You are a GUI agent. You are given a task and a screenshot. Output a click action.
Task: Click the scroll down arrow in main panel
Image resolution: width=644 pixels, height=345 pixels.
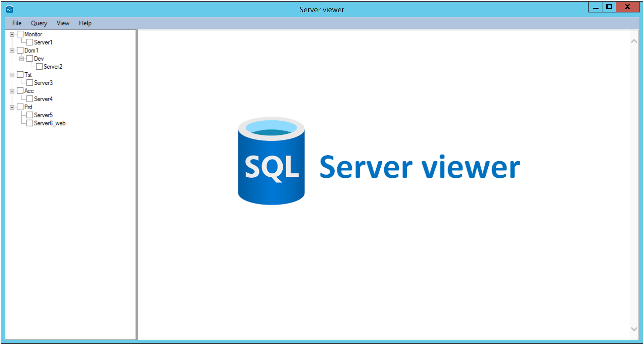[634, 329]
